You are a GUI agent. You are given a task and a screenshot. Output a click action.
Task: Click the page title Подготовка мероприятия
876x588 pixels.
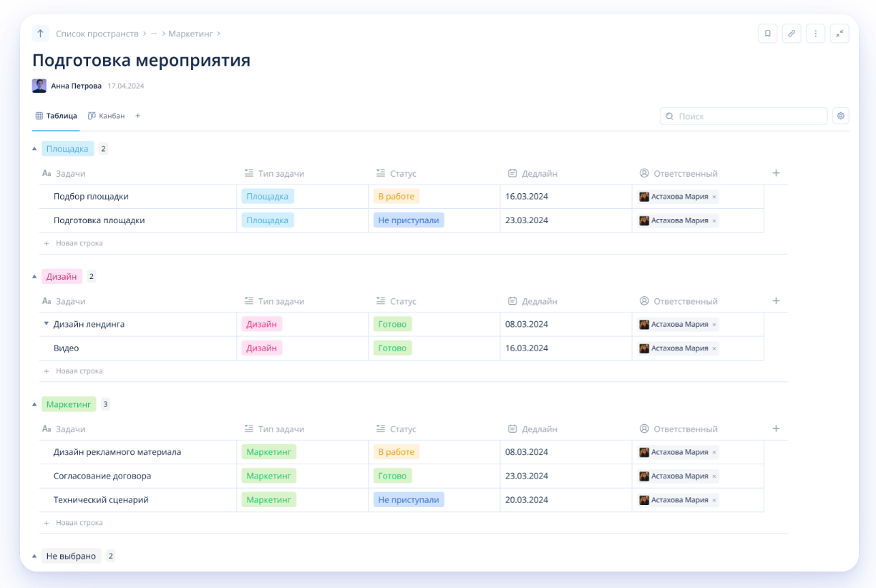coord(142,60)
